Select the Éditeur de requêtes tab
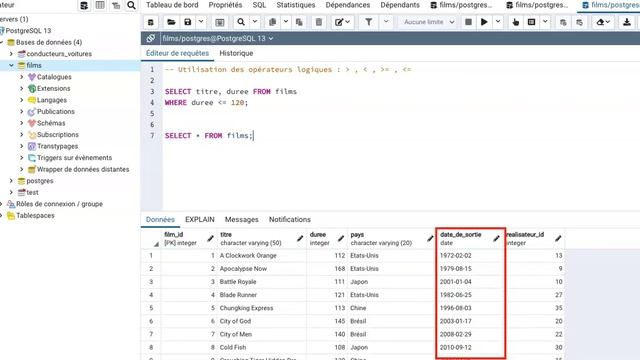This screenshot has height=360, width=640. click(x=178, y=53)
